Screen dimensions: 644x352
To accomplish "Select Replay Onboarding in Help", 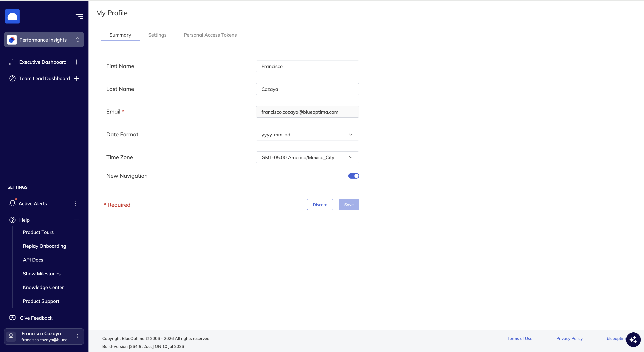I will [x=45, y=246].
